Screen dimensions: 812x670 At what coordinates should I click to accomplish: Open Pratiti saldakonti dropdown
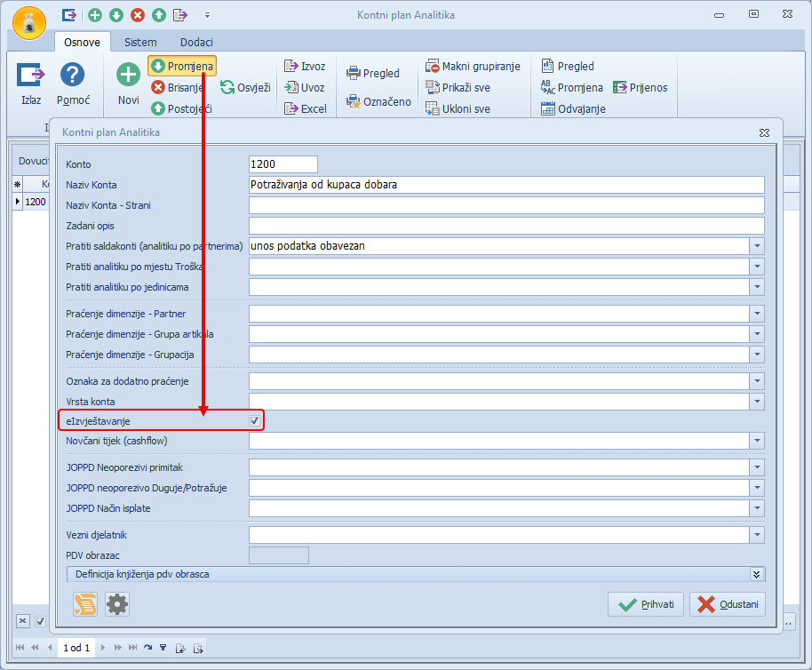click(x=757, y=246)
